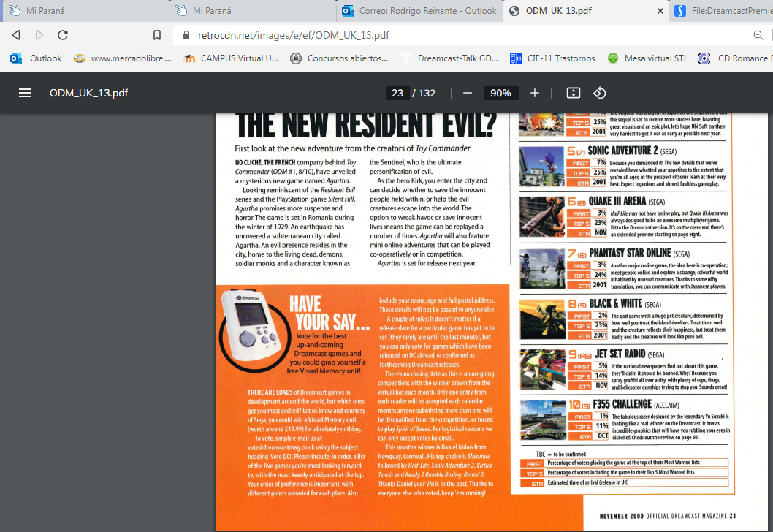Image resolution: width=773 pixels, height=532 pixels.
Task: Click the Black & White screenshot thumbnail
Action: 542,319
